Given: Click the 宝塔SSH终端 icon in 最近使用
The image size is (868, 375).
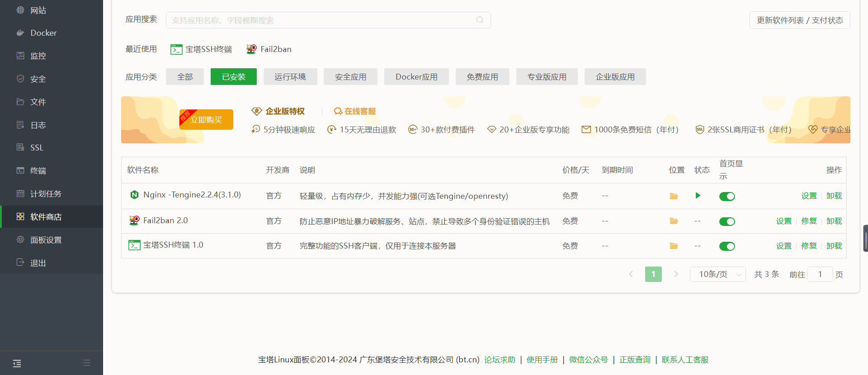Looking at the screenshot, I should (x=176, y=49).
